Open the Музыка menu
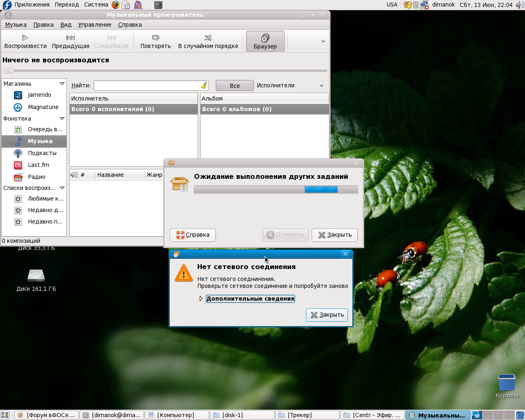The height and width of the screenshot is (420, 525). tap(16, 25)
